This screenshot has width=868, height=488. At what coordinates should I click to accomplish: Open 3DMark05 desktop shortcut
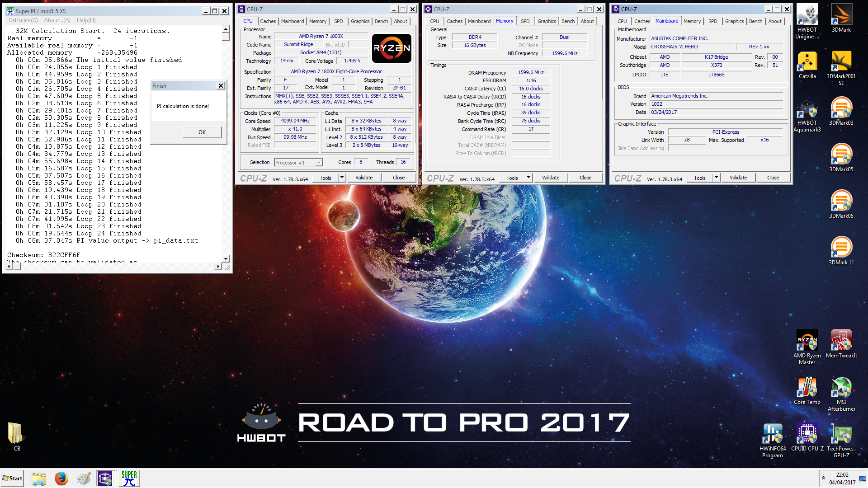(841, 158)
